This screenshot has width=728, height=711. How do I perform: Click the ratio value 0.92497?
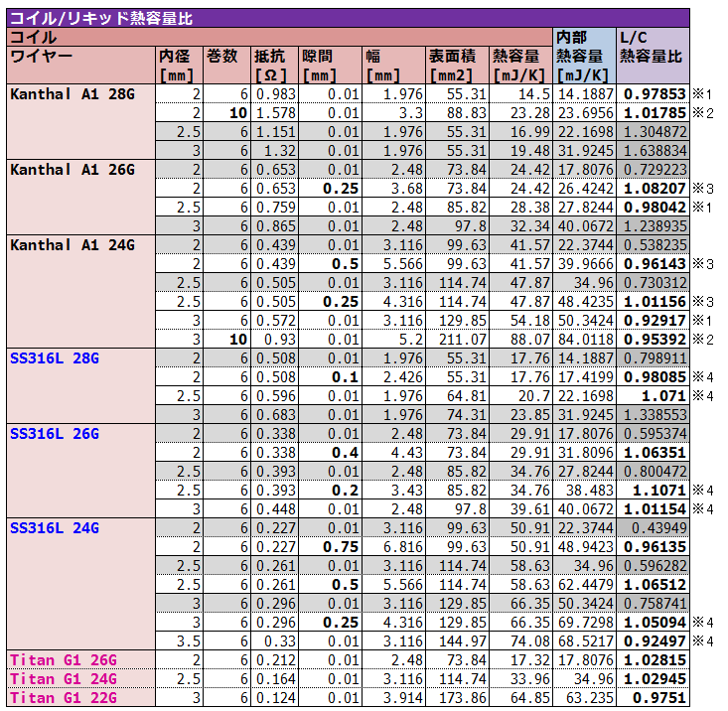click(653, 641)
